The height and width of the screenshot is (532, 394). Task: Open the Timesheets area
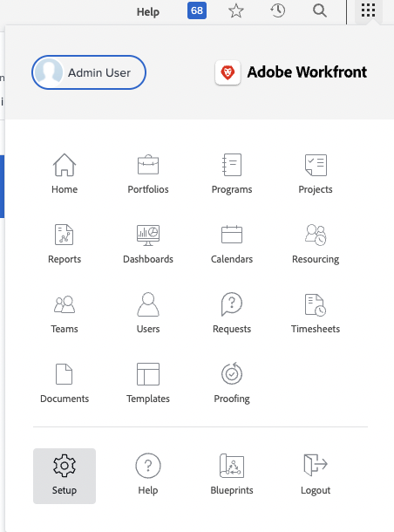(x=316, y=313)
